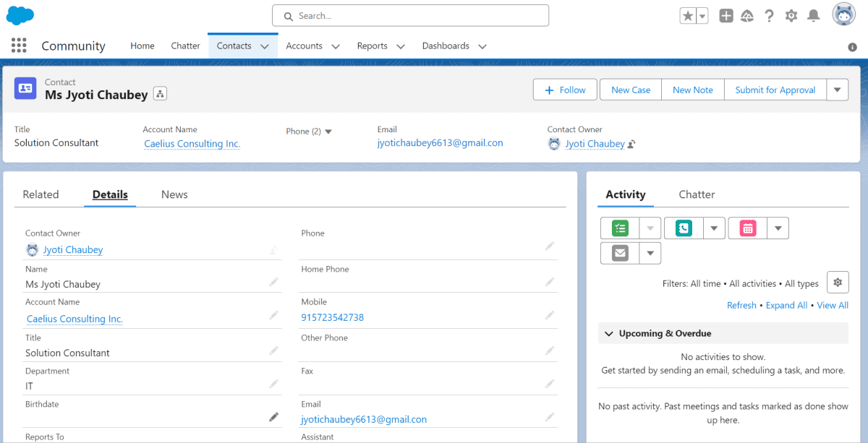The image size is (868, 443).
Task: Edit the Fax field pencil icon
Action: (x=550, y=384)
